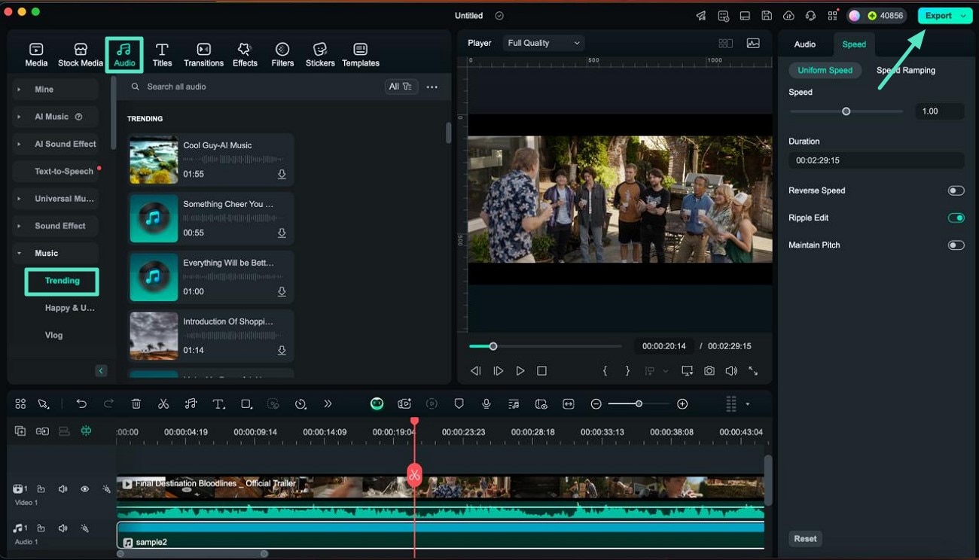Open the Transitions tab
The height and width of the screenshot is (560, 979).
pos(203,55)
